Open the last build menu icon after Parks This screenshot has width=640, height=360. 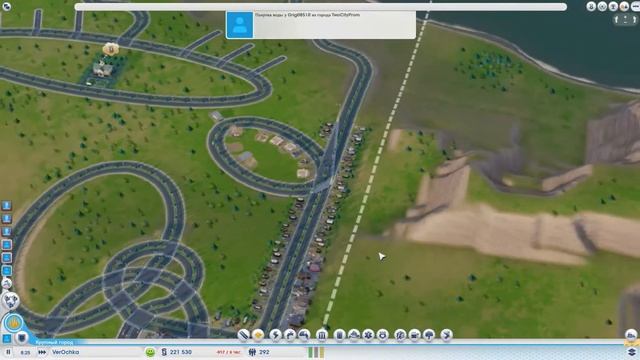(447, 335)
